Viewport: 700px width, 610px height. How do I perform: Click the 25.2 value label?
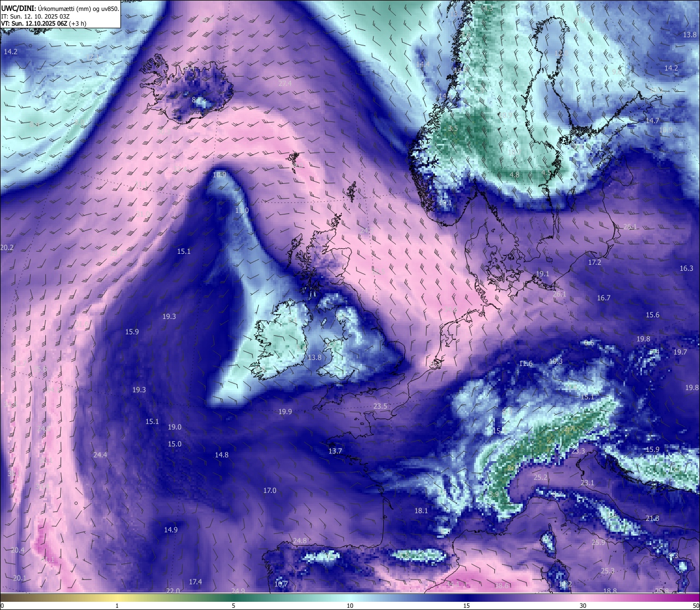[540, 478]
